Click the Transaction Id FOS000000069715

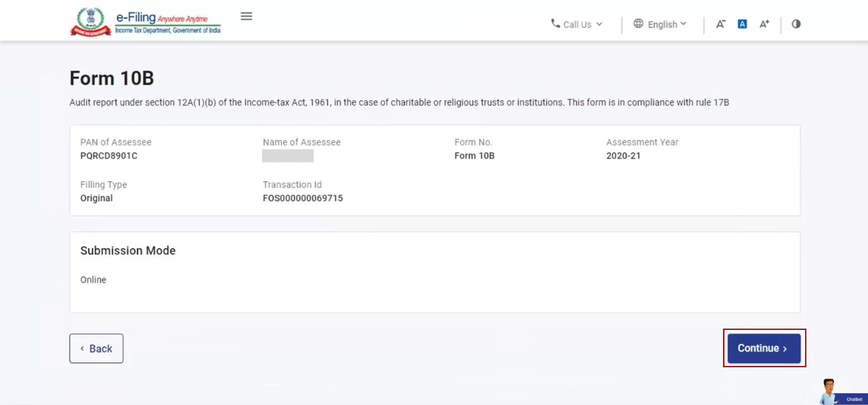click(302, 198)
